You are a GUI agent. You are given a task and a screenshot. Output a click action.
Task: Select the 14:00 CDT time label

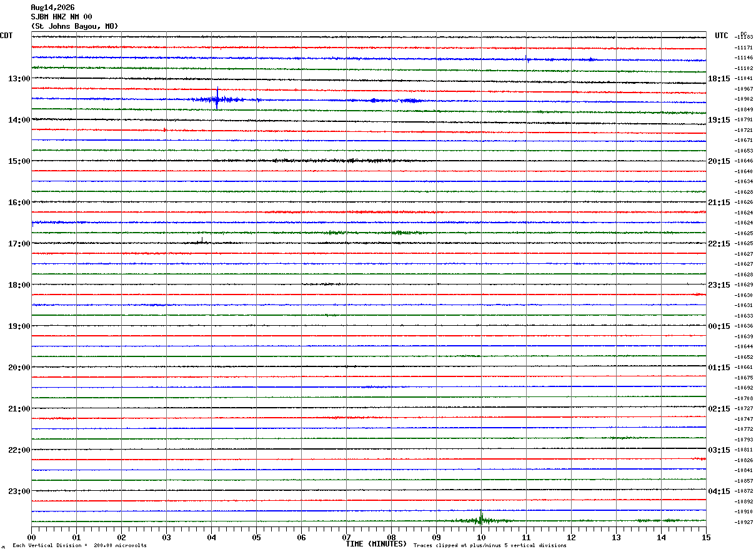[x=19, y=120]
